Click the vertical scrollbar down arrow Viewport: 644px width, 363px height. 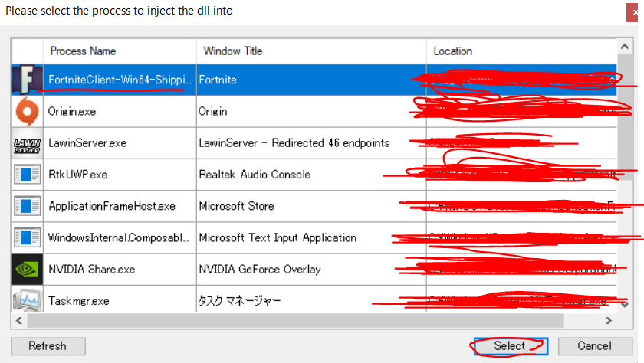point(625,305)
